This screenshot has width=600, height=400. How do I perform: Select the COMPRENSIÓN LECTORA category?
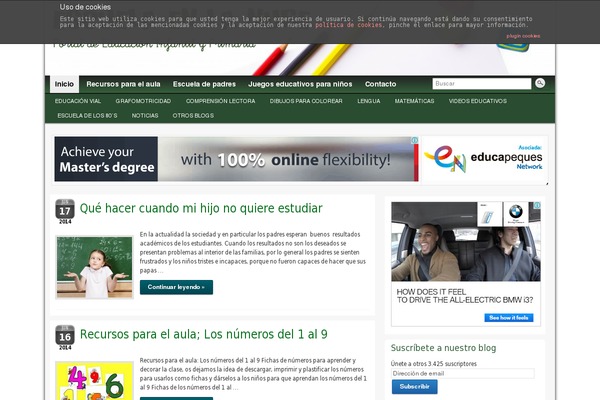point(220,101)
